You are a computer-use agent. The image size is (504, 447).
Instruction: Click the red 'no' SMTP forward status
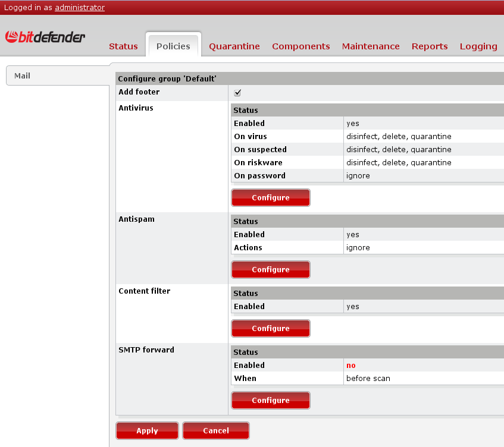(x=351, y=366)
